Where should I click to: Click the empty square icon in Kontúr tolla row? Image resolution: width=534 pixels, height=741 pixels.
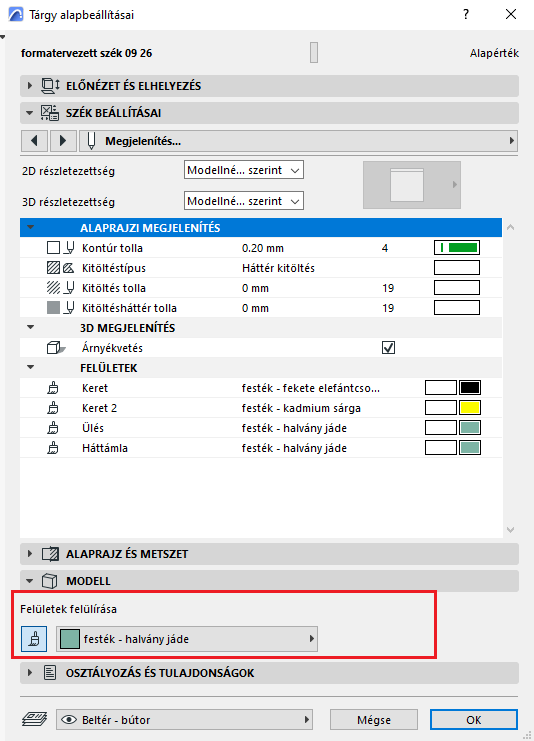(54, 248)
